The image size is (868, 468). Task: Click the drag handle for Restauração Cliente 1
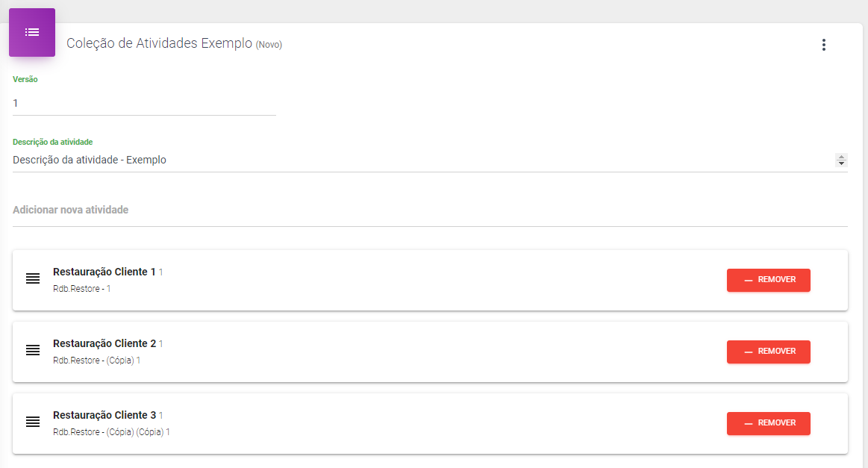[33, 278]
